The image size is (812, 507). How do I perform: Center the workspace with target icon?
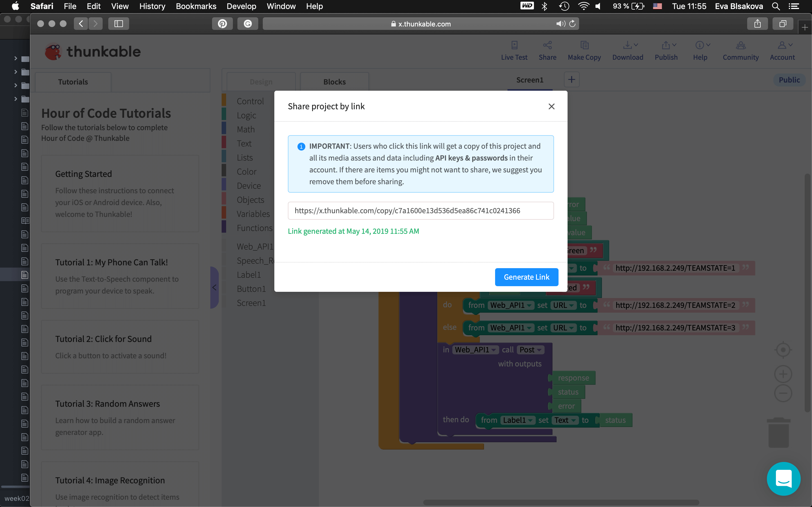click(x=783, y=350)
